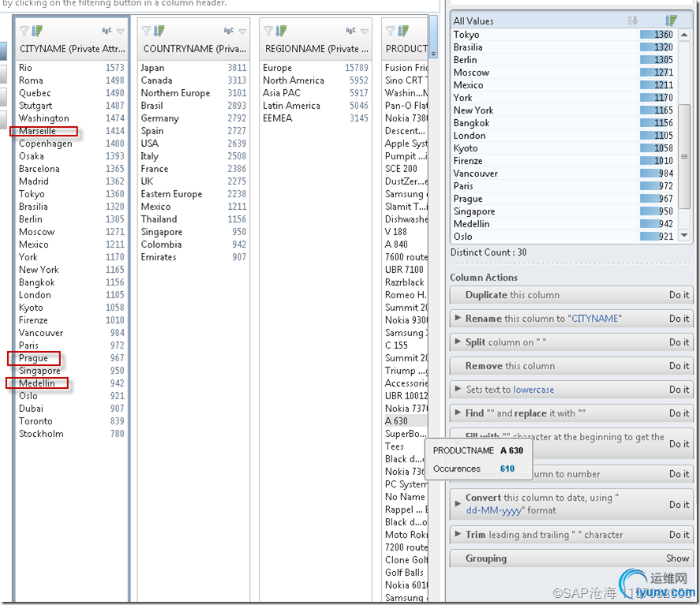Viewport: 700px width, 605px height.
Task: Expand the Sets text to lowercase action
Action: pos(458,389)
